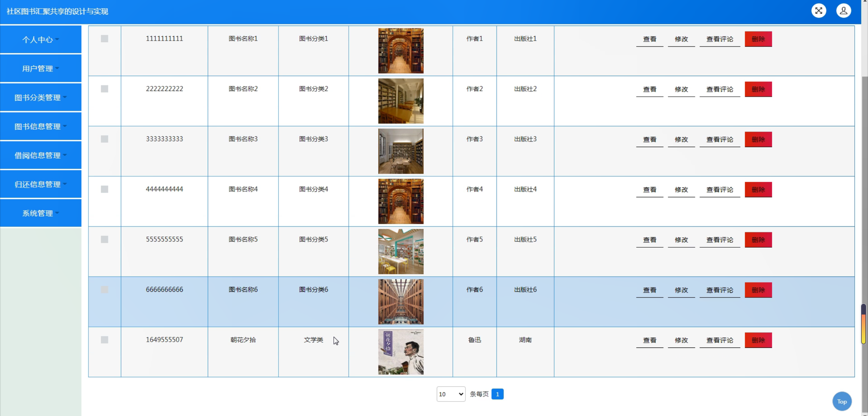The height and width of the screenshot is (416, 868).
Task: Click 修改 in the 朝花夕拾 row
Action: 681,340
